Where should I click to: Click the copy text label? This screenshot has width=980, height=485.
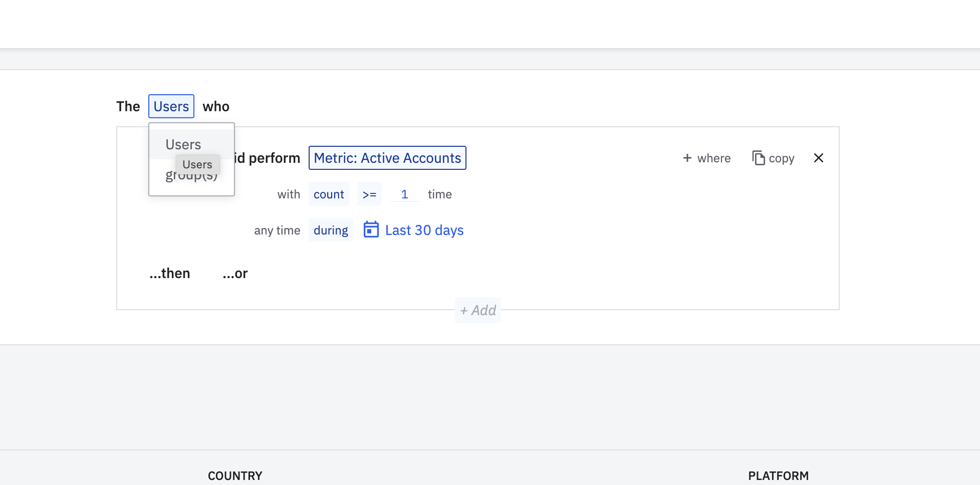782,158
